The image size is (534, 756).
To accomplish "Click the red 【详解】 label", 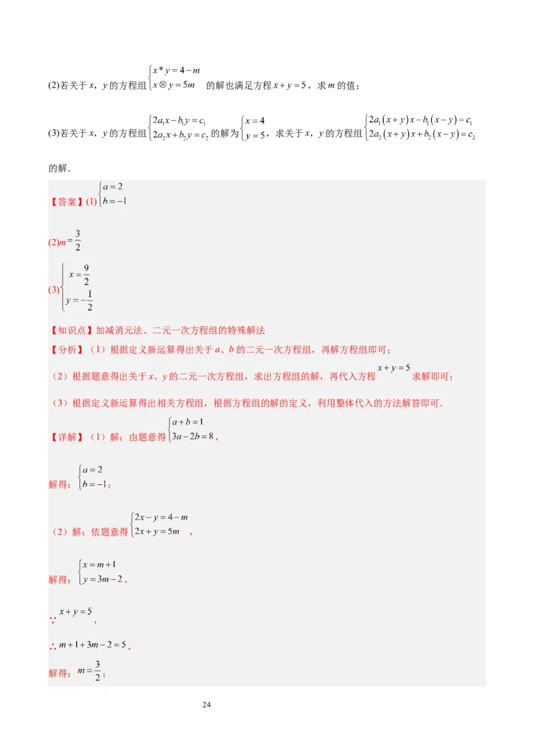I will 66,437.
